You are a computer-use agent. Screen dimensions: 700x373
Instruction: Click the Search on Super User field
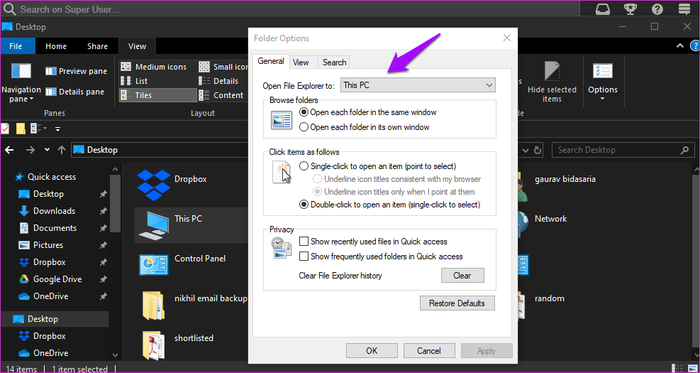(x=291, y=9)
